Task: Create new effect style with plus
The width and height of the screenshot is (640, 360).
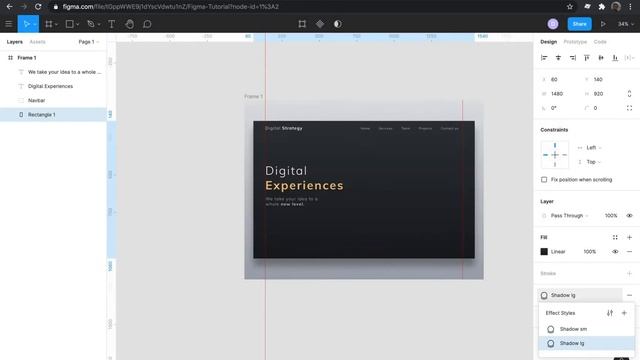Action: tap(624, 313)
